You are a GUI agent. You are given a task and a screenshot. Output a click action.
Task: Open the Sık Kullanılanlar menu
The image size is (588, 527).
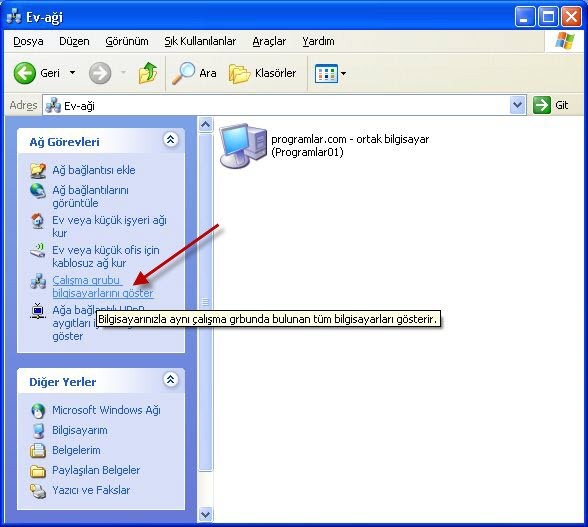(x=200, y=41)
